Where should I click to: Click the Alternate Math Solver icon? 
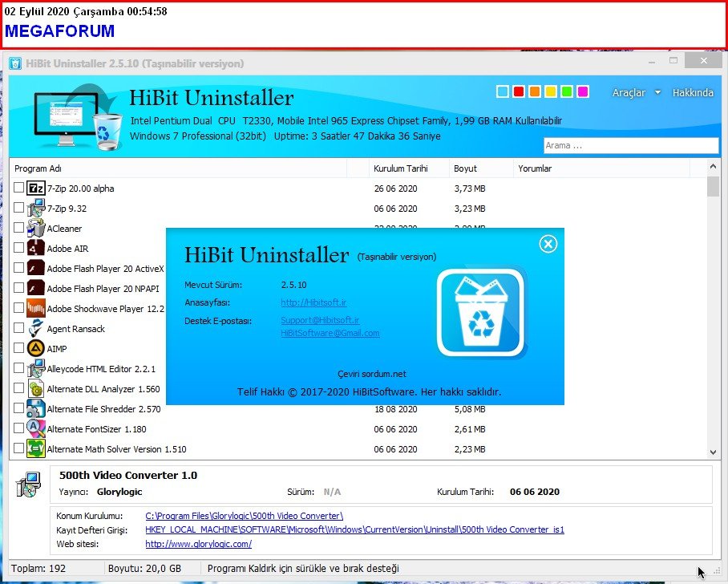[36, 448]
